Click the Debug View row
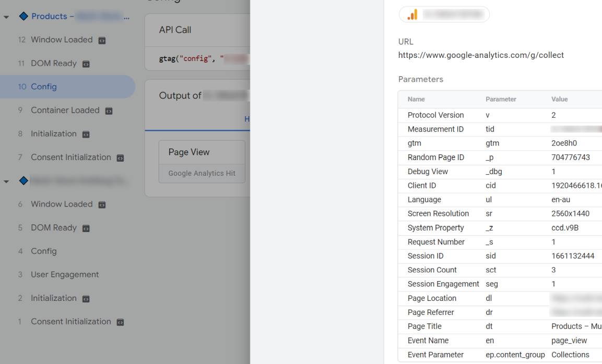The image size is (602, 364). (500, 172)
